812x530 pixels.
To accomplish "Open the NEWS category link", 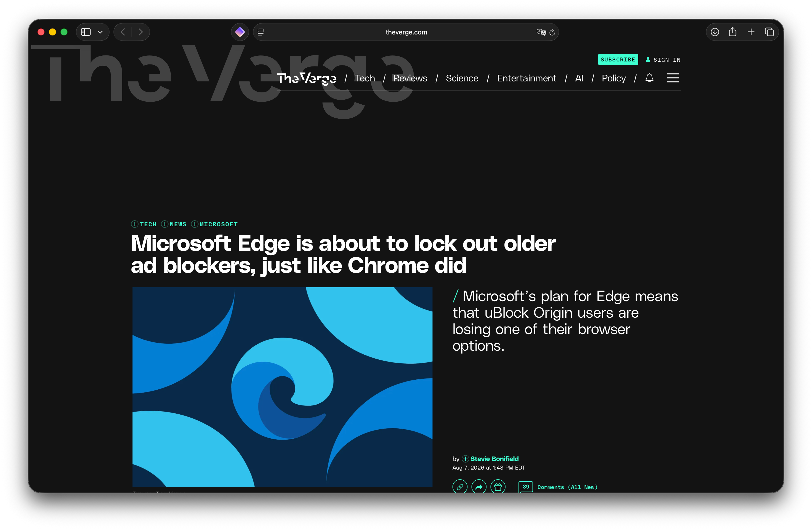I will coord(178,224).
